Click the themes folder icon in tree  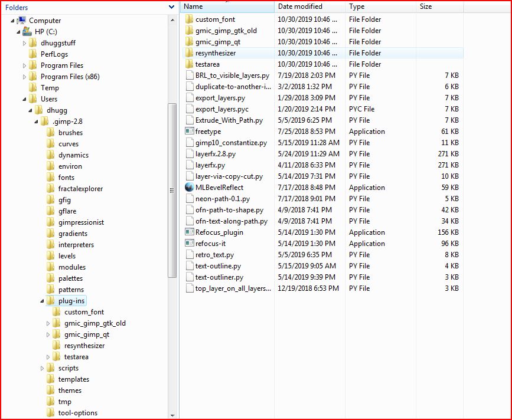click(51, 391)
